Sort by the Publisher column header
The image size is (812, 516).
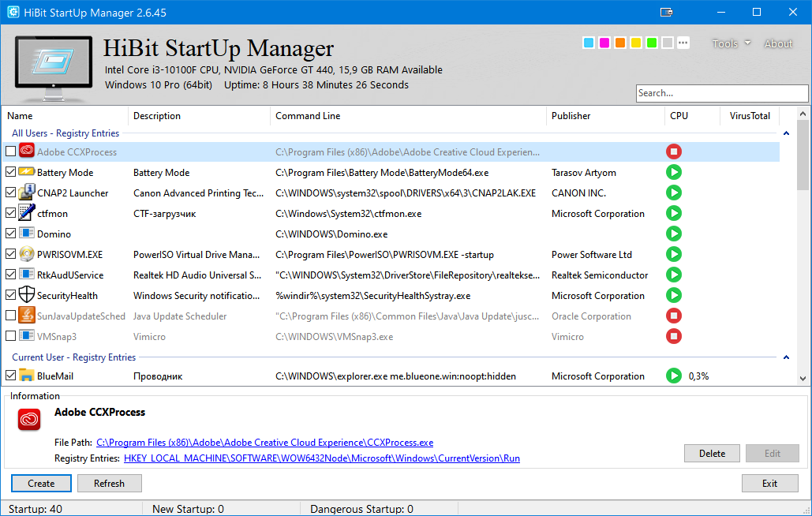click(605, 116)
